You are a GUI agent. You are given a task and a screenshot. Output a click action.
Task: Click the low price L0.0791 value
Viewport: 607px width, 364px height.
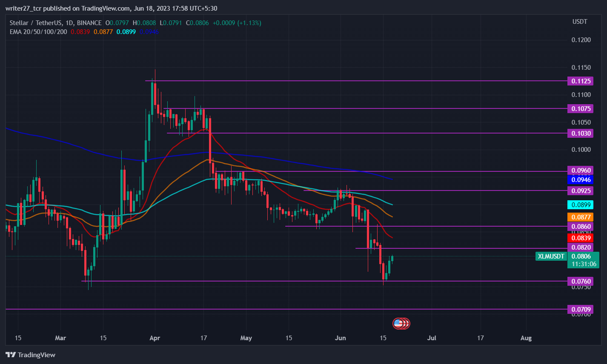[x=170, y=23]
